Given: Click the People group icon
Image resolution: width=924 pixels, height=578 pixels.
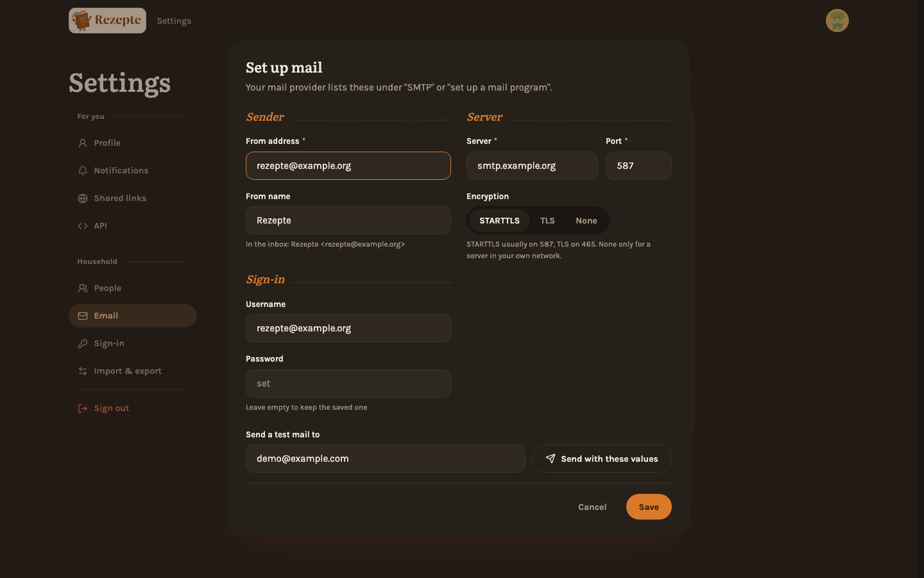Looking at the screenshot, I should click(83, 288).
